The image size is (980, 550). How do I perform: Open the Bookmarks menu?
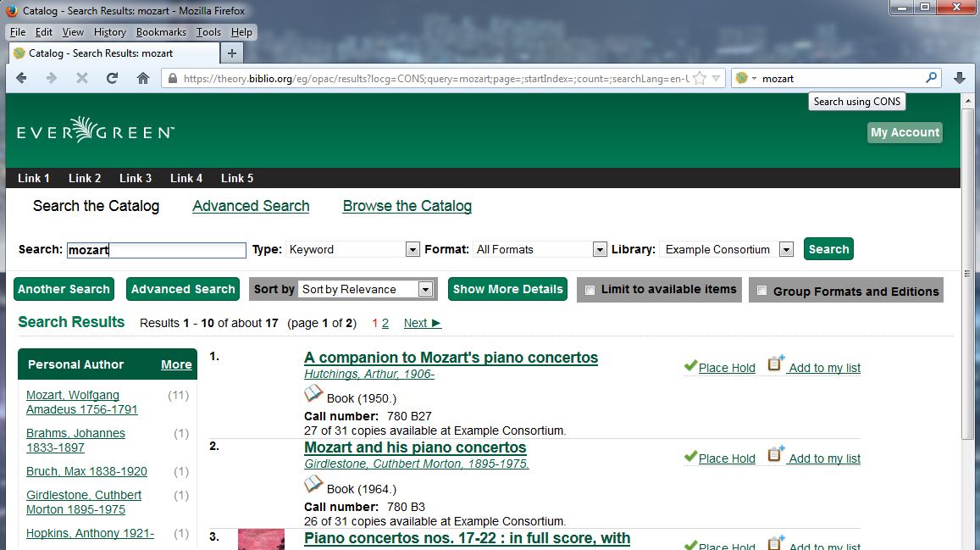coord(161,31)
